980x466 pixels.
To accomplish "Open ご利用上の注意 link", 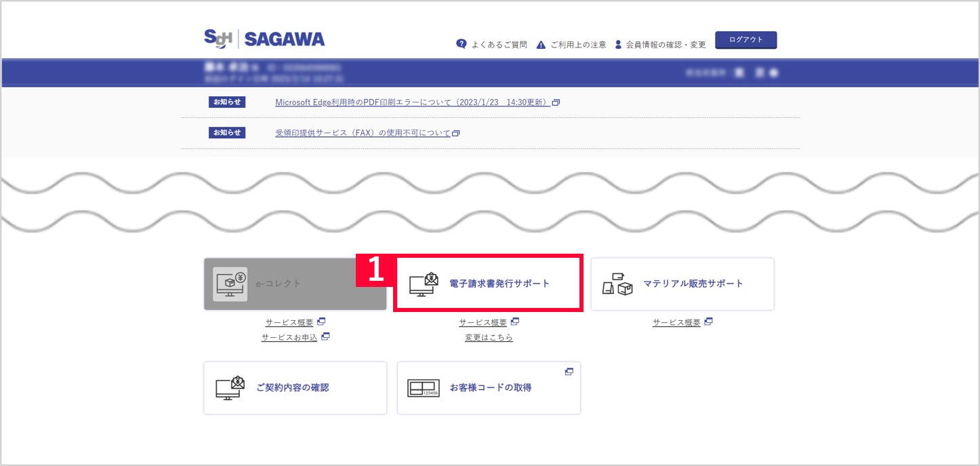I will [578, 45].
